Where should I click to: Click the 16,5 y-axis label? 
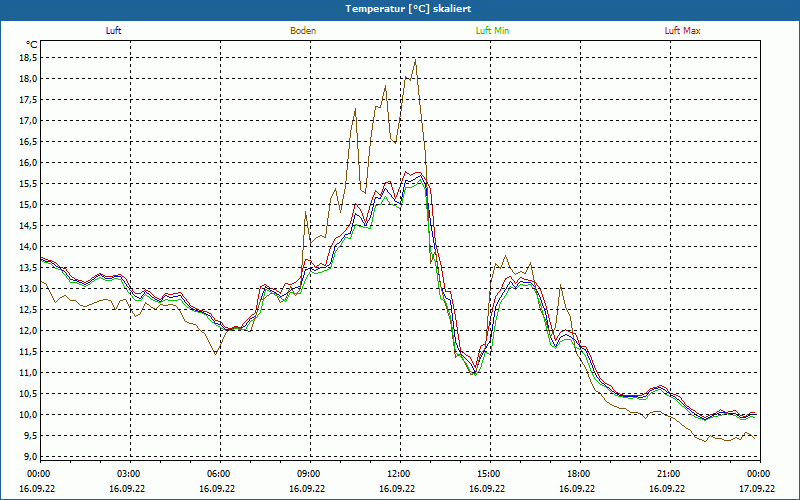point(28,141)
